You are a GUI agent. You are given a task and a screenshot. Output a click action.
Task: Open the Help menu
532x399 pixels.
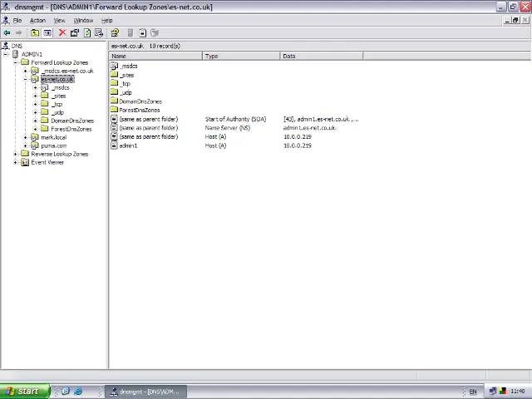coord(107,20)
